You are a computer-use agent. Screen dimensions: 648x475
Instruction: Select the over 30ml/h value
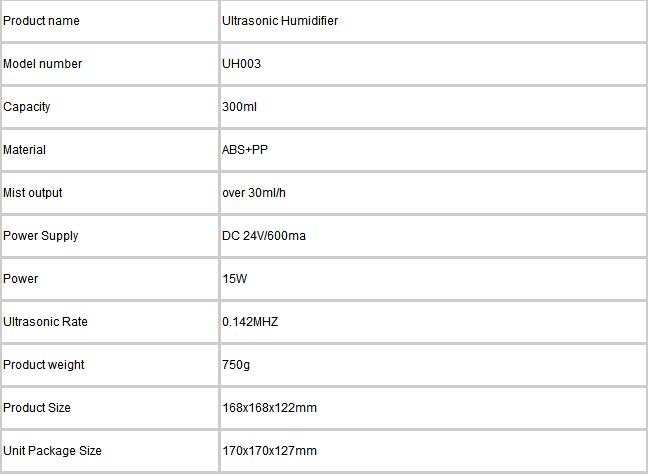pos(254,193)
